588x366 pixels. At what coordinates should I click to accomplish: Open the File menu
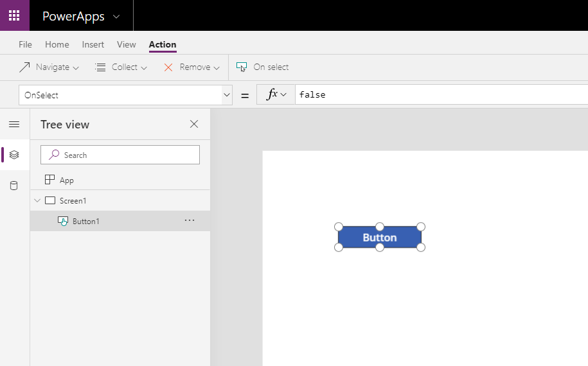point(25,44)
